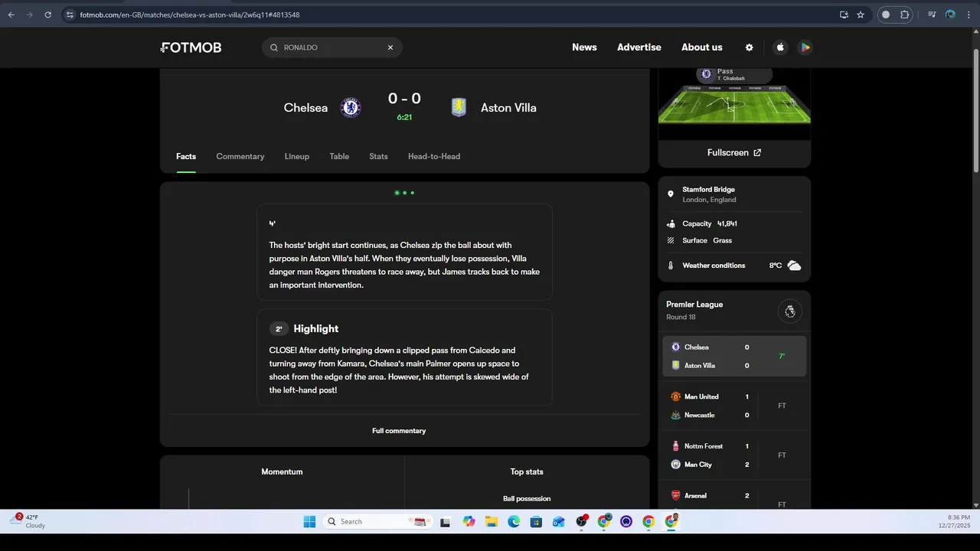Click the FotMob logo
The image size is (980, 551).
tap(191, 47)
